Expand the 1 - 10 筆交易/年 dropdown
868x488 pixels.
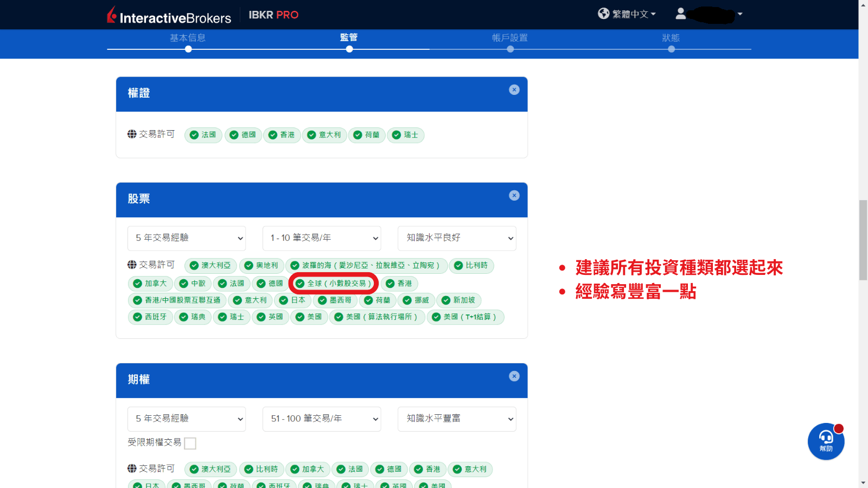pyautogui.click(x=322, y=238)
